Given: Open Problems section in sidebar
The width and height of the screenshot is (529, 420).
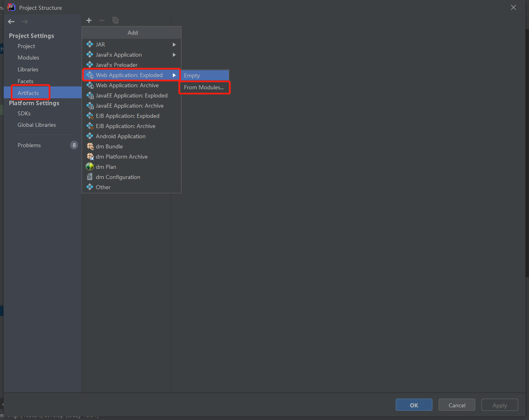Looking at the screenshot, I should [x=42, y=145].
